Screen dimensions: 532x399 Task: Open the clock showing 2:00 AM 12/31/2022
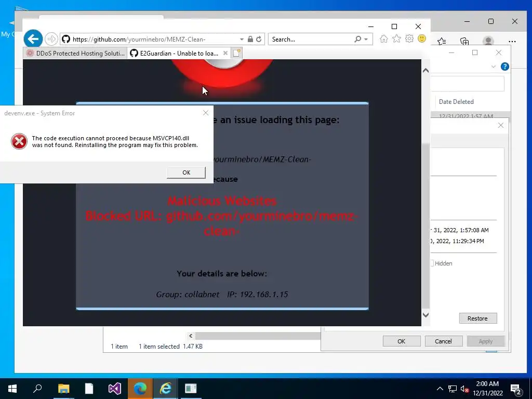point(487,389)
